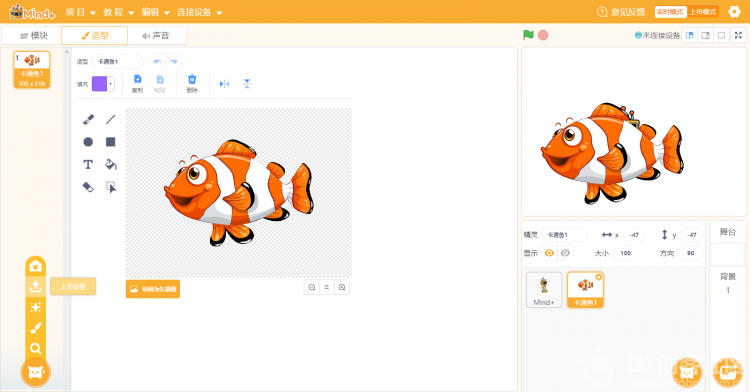Select the Rectangle tool
Screen dimensions: 750x392
110,142
